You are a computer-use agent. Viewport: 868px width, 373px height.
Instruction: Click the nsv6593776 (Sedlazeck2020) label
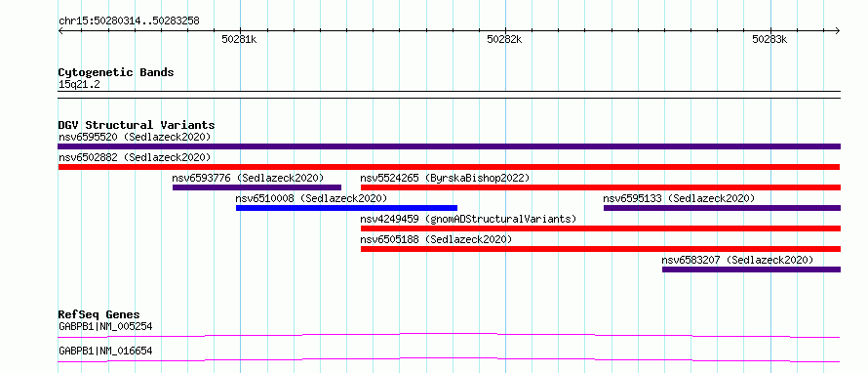[x=248, y=178]
